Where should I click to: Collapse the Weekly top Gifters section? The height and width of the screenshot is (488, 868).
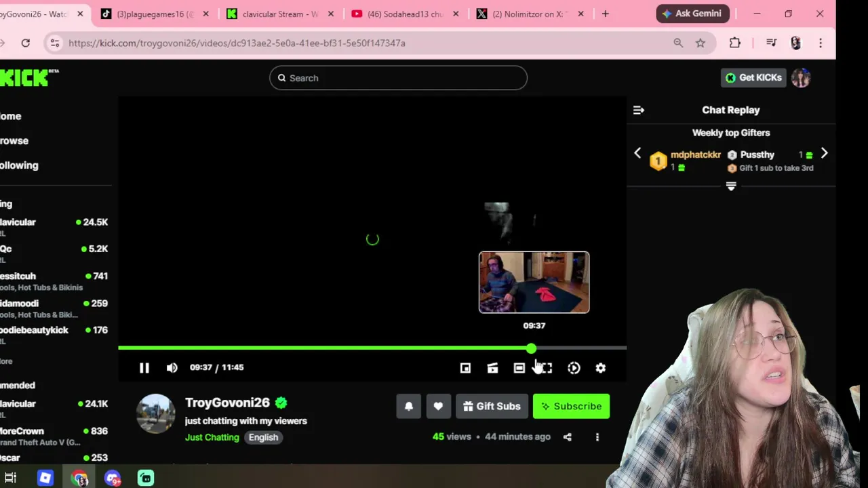[731, 186]
